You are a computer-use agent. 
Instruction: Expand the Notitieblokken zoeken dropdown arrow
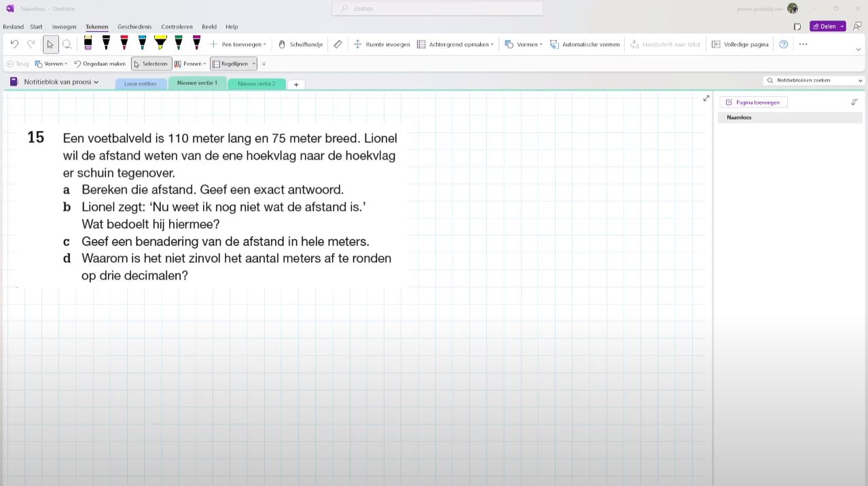(861, 80)
